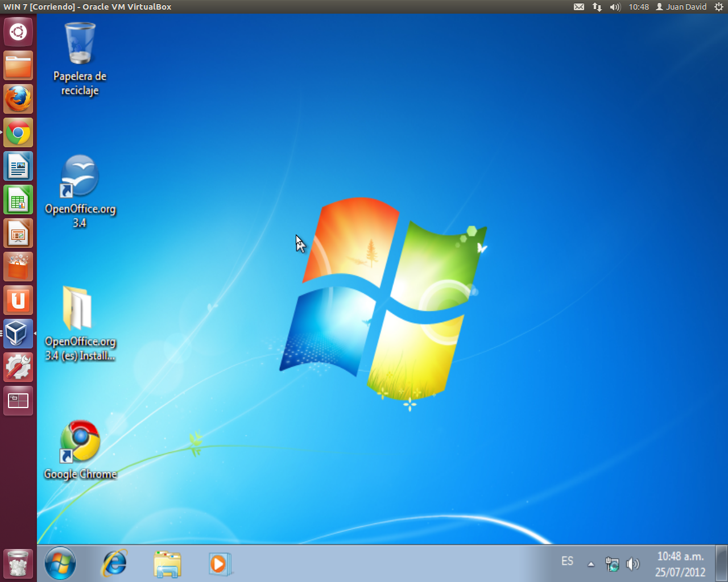Open the Ubuntu panel clock 10:48
Viewport: 728px width, 582px height.
[x=639, y=7]
